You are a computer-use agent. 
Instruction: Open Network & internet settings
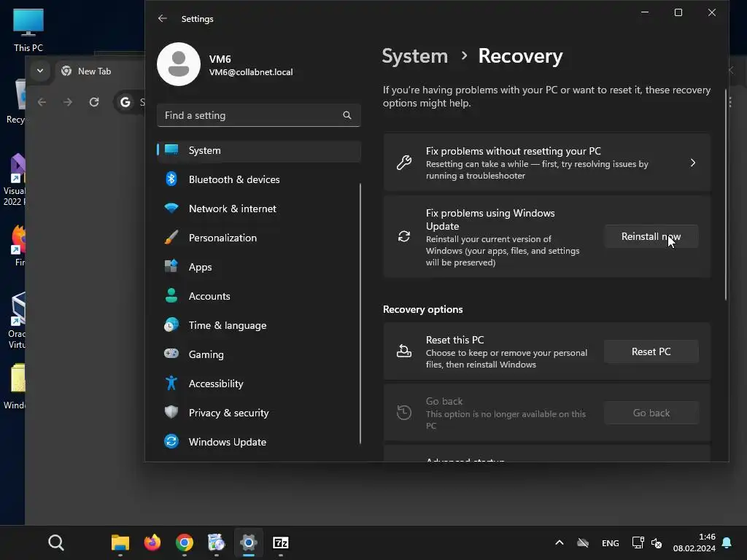pyautogui.click(x=259, y=209)
